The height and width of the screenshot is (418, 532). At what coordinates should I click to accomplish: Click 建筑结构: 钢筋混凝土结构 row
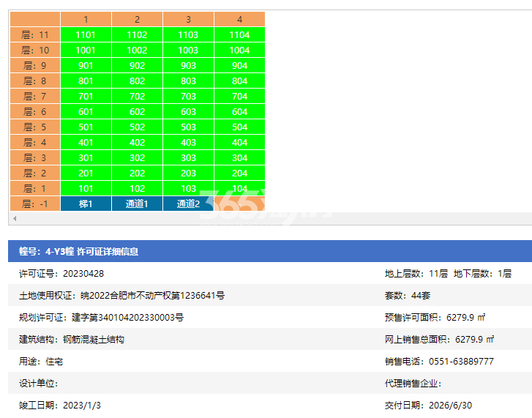72,340
